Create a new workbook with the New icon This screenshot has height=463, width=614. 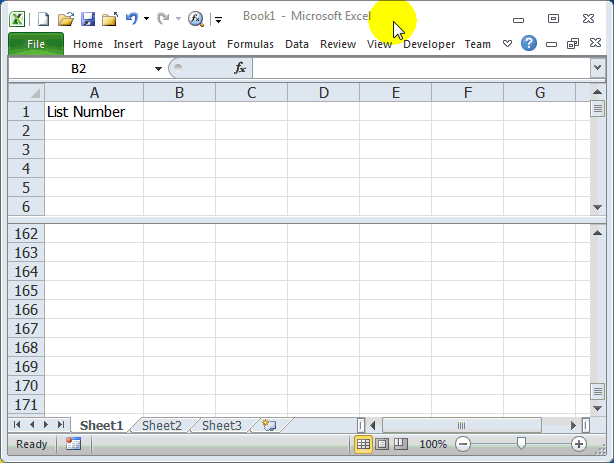43,19
